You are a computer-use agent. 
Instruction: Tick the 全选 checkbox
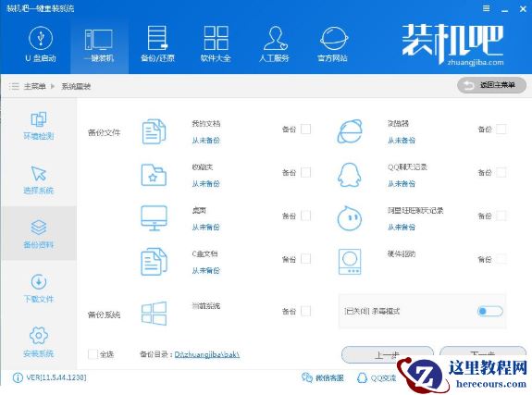click(93, 354)
